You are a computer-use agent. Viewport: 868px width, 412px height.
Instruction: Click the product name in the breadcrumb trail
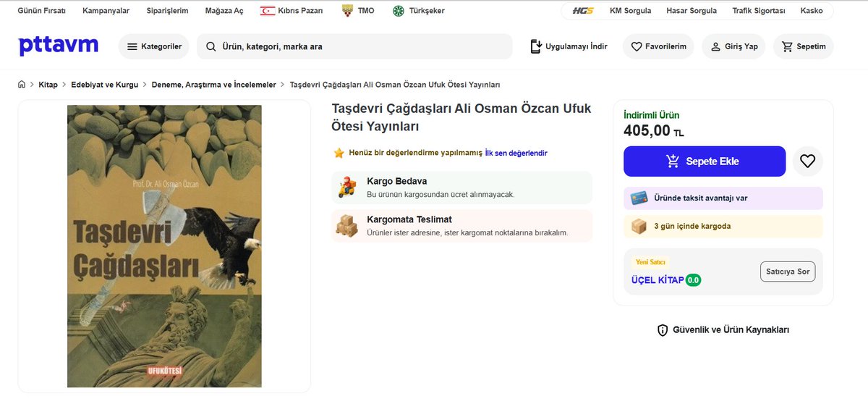coord(395,85)
